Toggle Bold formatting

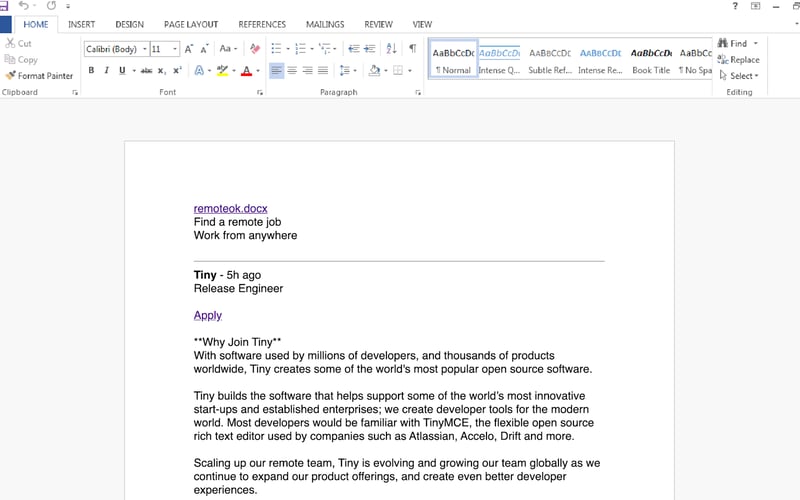click(x=91, y=70)
